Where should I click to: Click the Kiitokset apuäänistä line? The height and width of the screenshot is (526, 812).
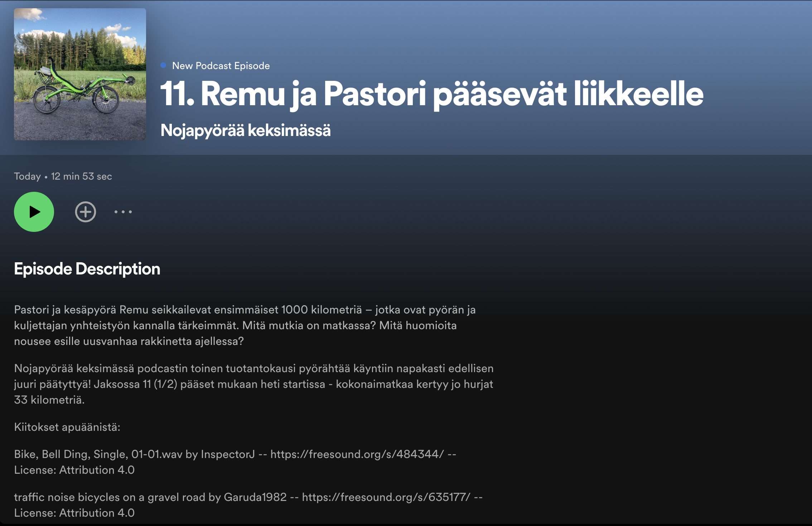tap(67, 427)
